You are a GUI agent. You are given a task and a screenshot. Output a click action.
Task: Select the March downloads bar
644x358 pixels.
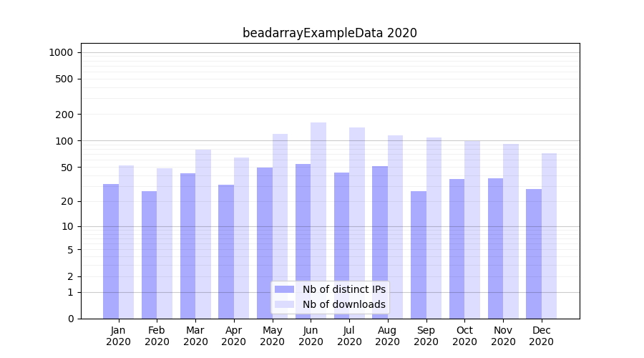[203, 233]
